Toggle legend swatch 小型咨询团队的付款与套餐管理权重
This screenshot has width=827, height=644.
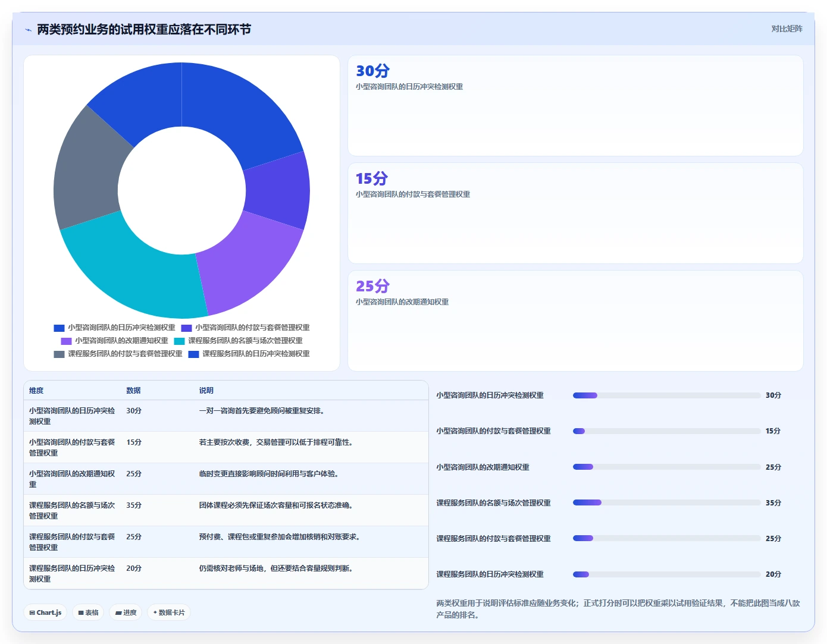pos(186,328)
